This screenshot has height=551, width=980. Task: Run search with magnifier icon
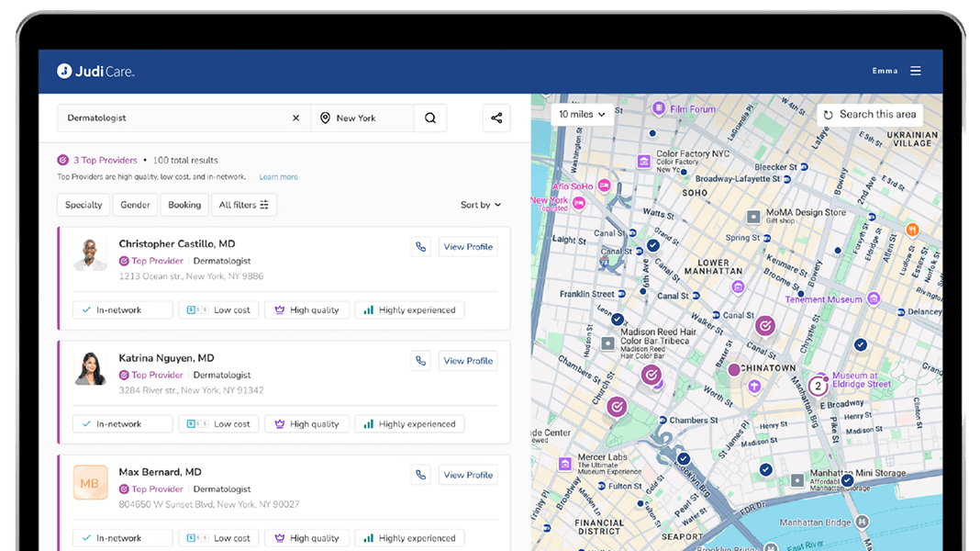click(x=430, y=118)
